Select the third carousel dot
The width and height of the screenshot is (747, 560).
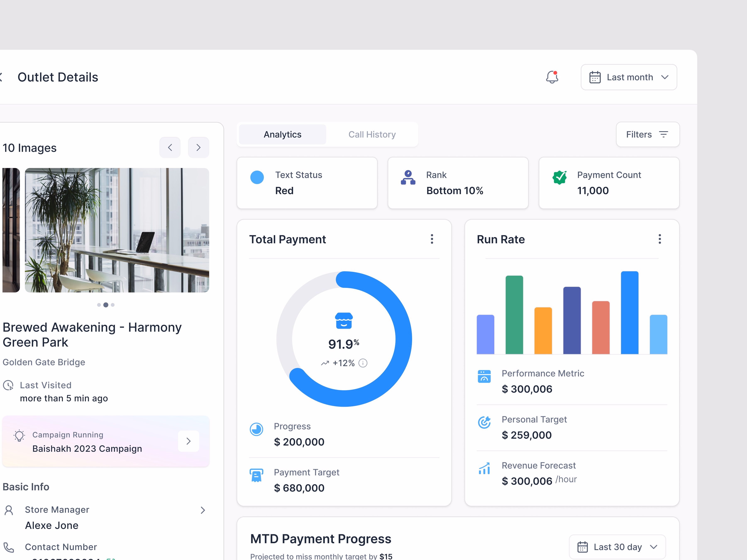coord(113,305)
